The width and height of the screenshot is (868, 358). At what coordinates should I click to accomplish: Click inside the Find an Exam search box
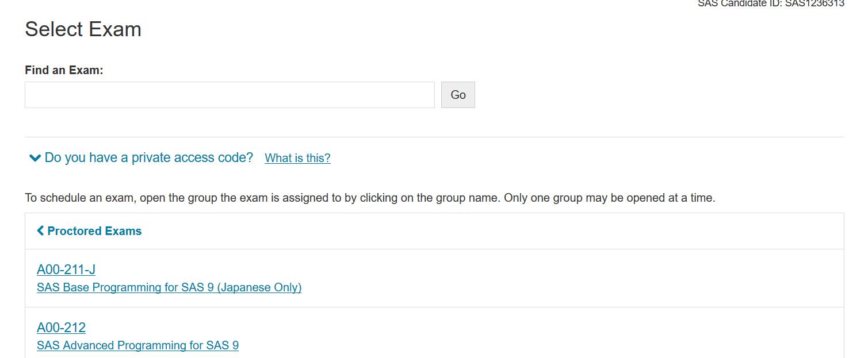pos(230,95)
